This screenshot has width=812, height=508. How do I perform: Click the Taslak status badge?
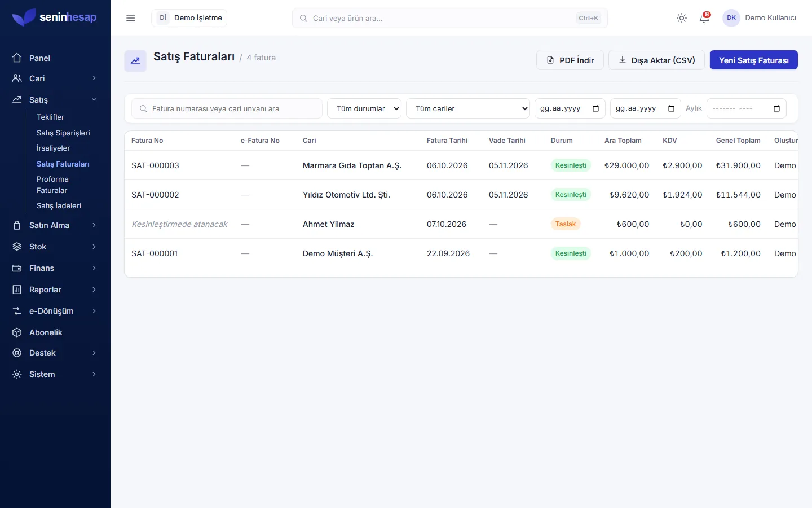[x=566, y=224]
